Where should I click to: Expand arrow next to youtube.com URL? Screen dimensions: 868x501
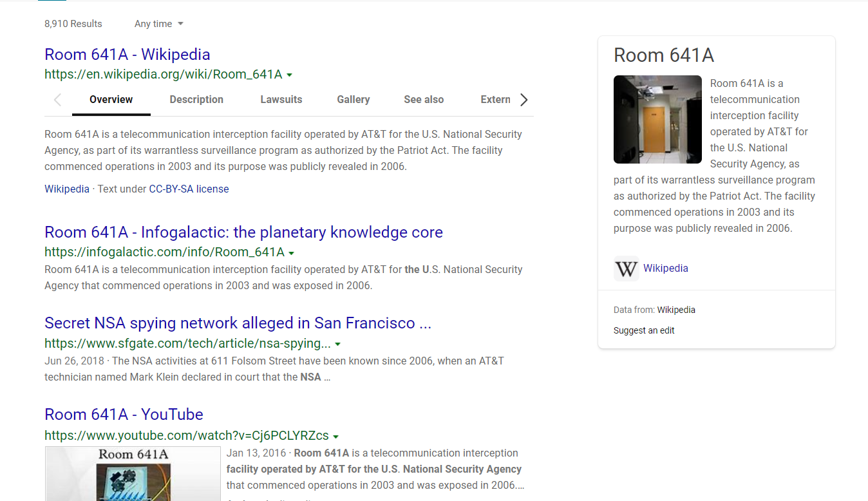[335, 436]
